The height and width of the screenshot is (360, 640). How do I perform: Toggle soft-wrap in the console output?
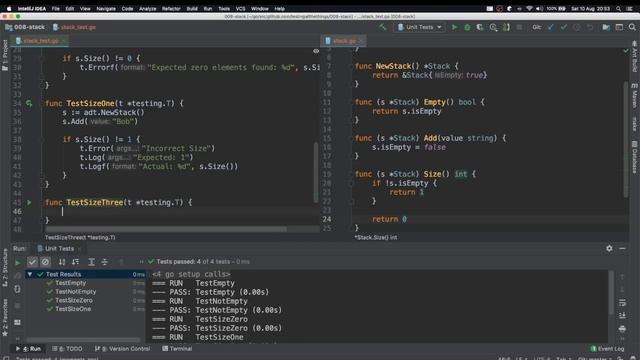tap(622, 302)
